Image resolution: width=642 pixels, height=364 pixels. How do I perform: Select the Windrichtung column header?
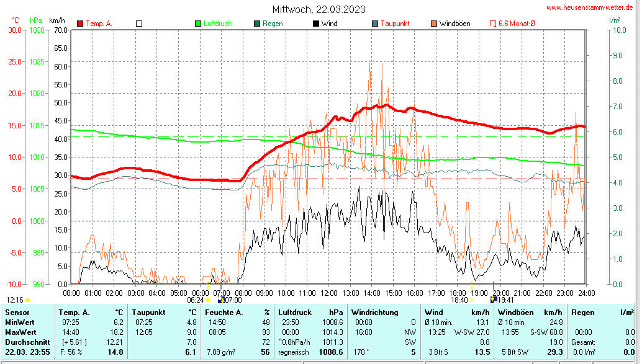click(x=374, y=313)
